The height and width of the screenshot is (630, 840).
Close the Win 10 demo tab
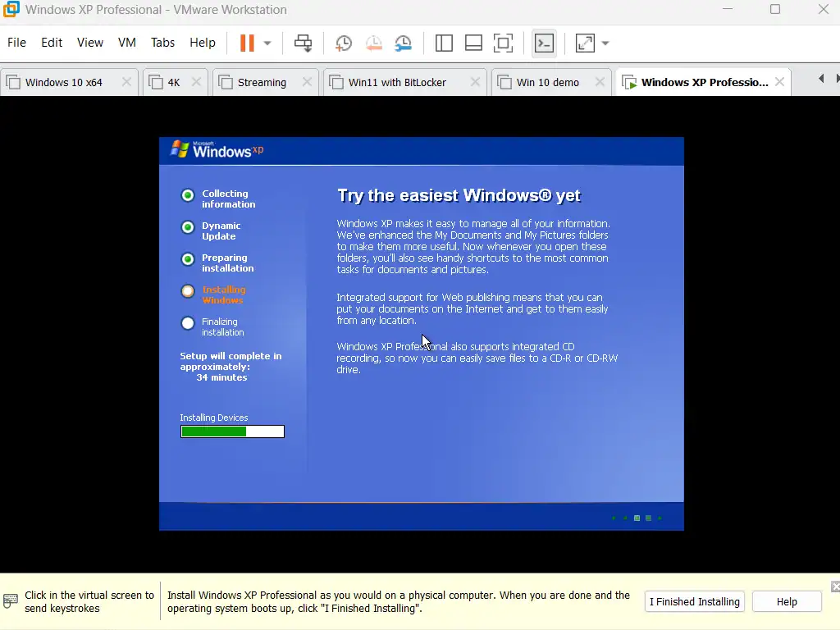(600, 82)
